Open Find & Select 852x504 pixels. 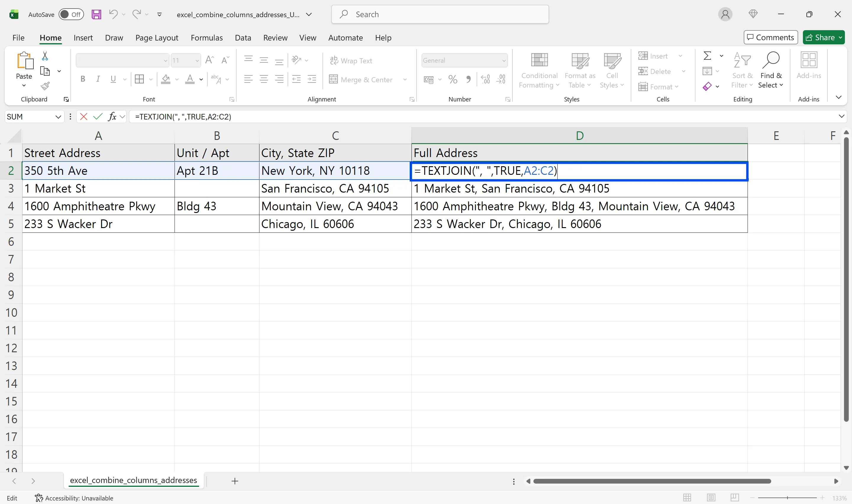tap(771, 70)
